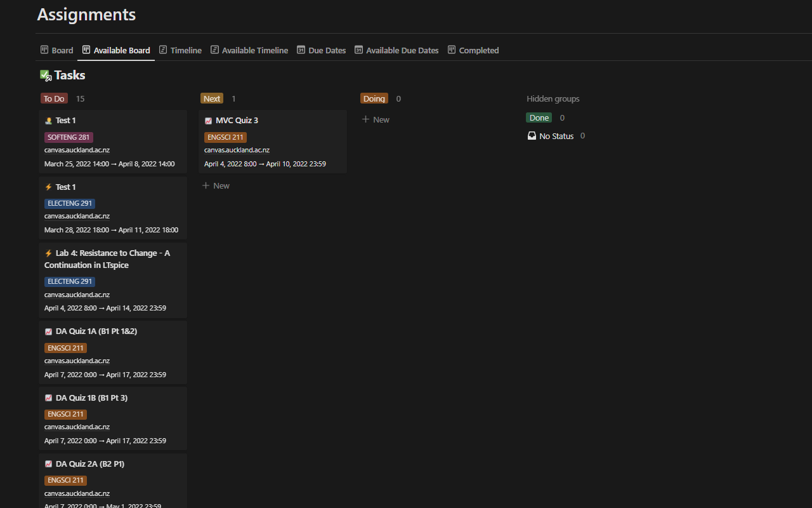Image resolution: width=812 pixels, height=508 pixels.
Task: Open the Board view tab
Action: tap(57, 50)
